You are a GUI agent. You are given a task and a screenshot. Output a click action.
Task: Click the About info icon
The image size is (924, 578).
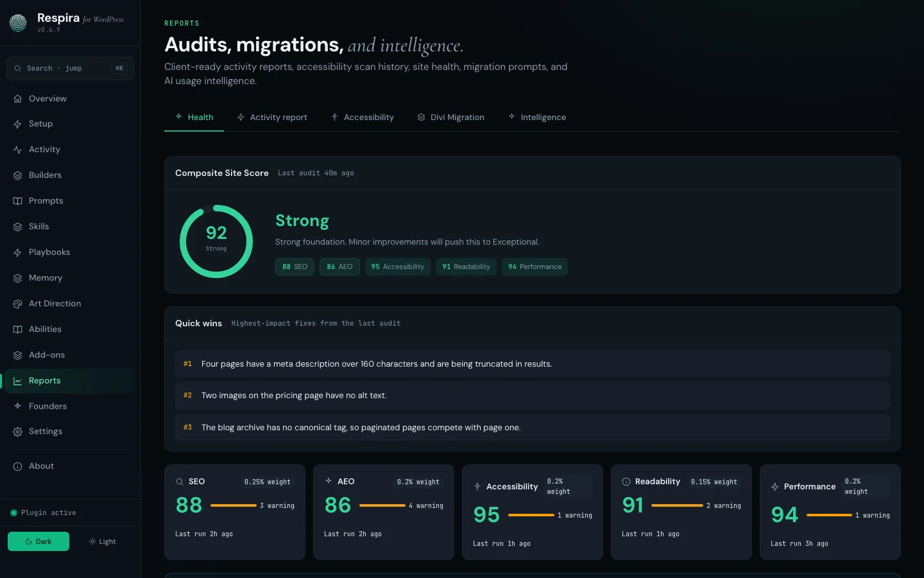coord(17,466)
